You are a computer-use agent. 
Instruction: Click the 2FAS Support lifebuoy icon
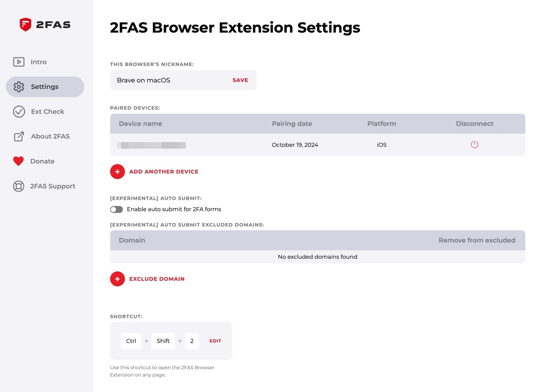(18, 186)
